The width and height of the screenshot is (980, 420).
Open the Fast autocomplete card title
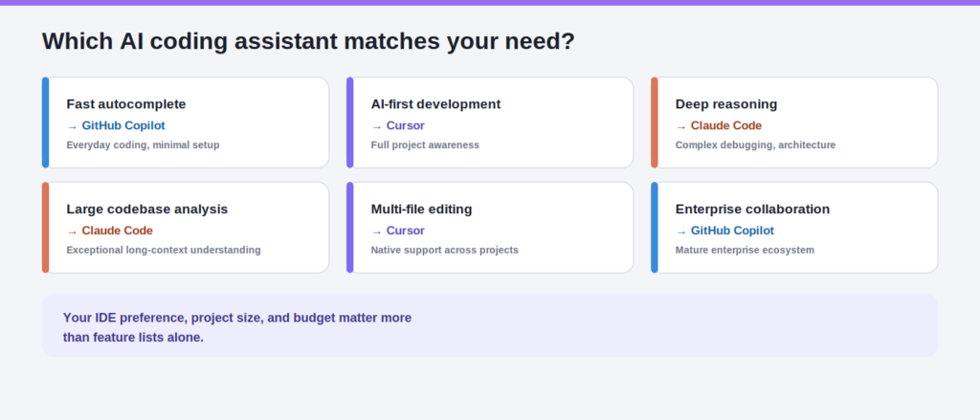(x=126, y=103)
